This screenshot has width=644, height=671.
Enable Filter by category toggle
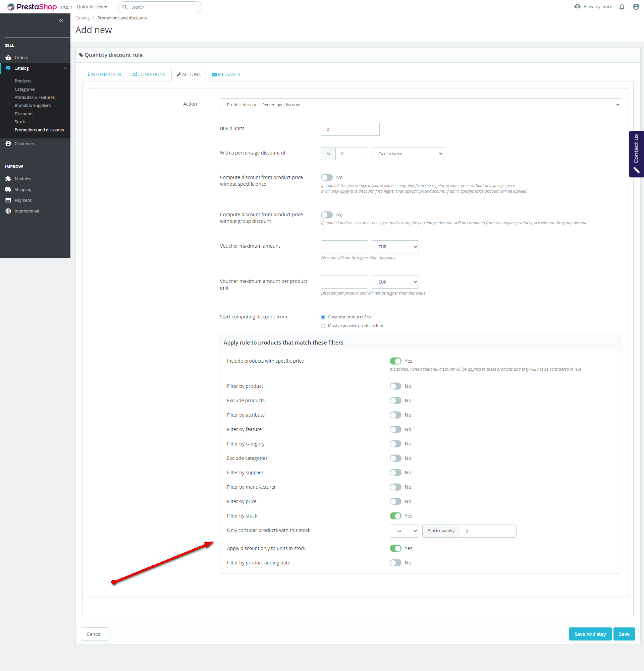coord(395,444)
